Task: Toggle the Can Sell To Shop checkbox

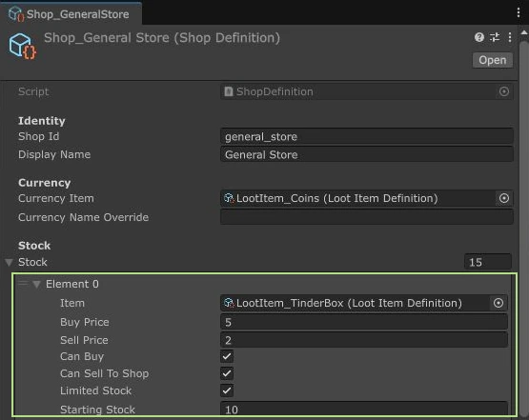Action: (227, 373)
